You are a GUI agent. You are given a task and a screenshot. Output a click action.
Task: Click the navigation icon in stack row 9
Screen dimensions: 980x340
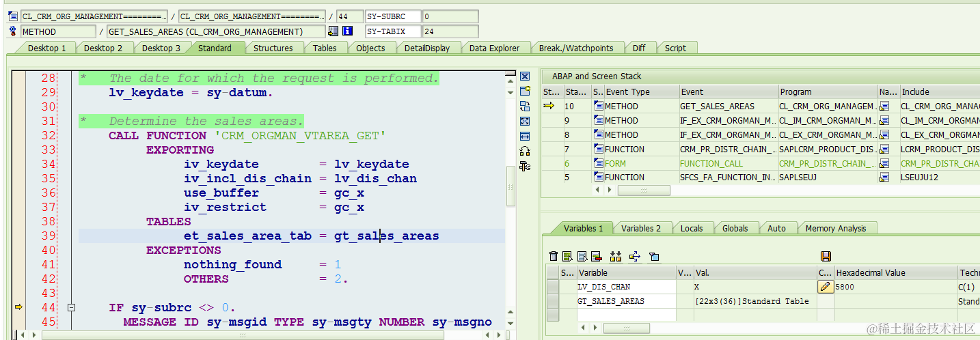tap(884, 120)
